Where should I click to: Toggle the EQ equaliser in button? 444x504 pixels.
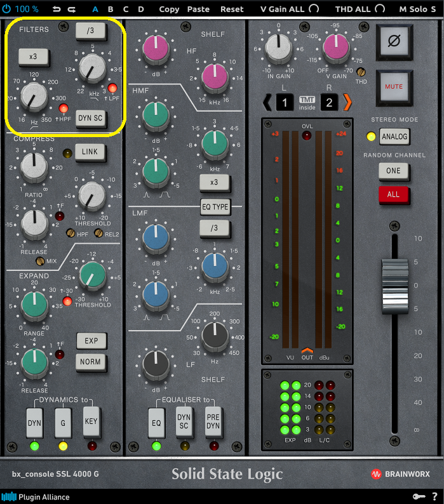point(156,423)
